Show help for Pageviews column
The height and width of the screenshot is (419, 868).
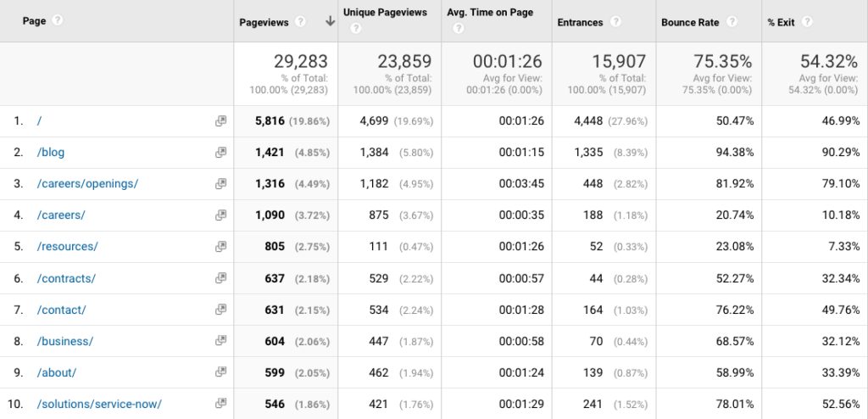(x=300, y=21)
